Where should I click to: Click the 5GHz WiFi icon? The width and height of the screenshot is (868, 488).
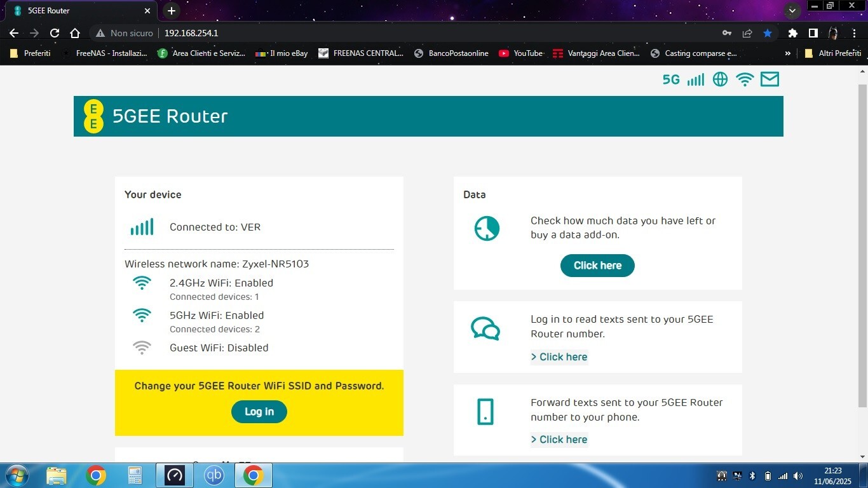point(142,316)
